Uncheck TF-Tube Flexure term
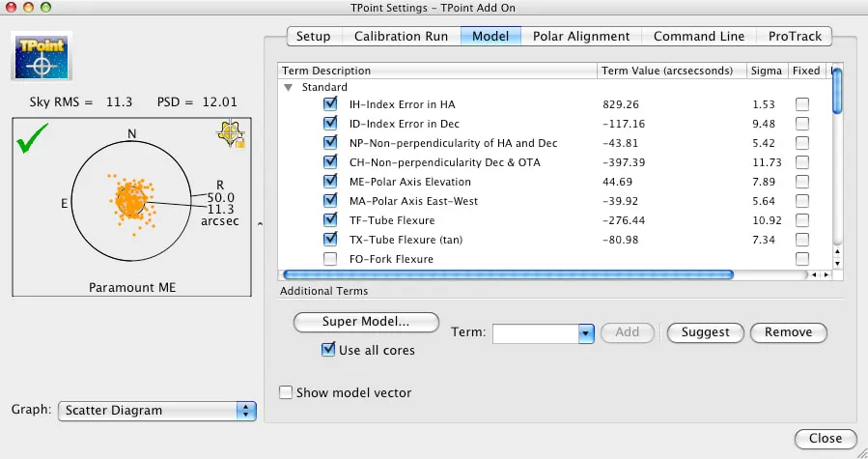 (x=330, y=220)
